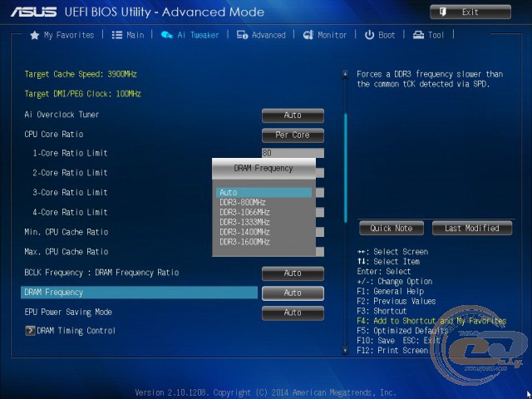This screenshot has height=399, width=532.
Task: Select the 1-Core Ratio Limit label
Action: [x=70, y=153]
